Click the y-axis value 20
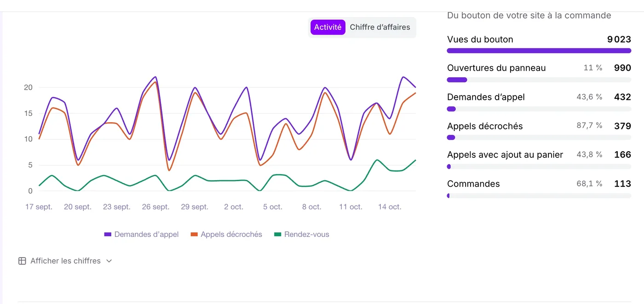 28,87
